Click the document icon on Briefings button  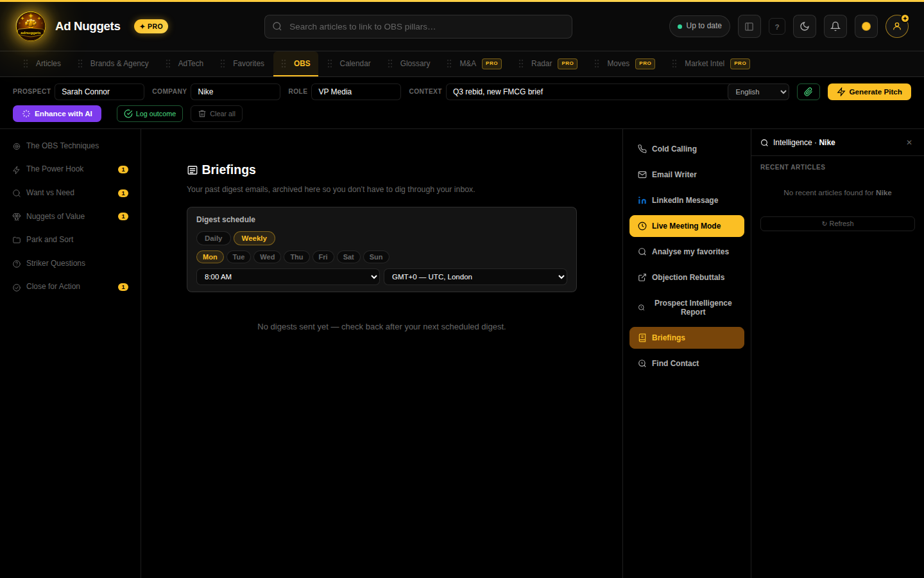coord(642,338)
